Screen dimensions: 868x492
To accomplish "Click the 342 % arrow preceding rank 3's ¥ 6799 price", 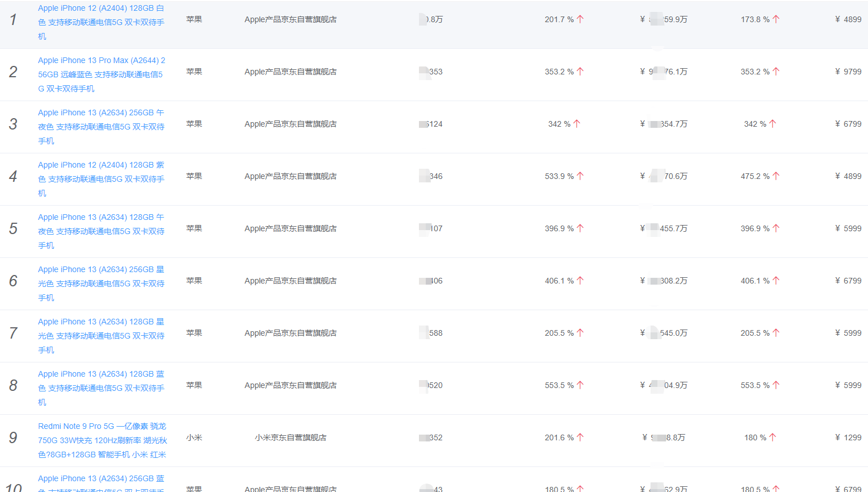I will [773, 124].
